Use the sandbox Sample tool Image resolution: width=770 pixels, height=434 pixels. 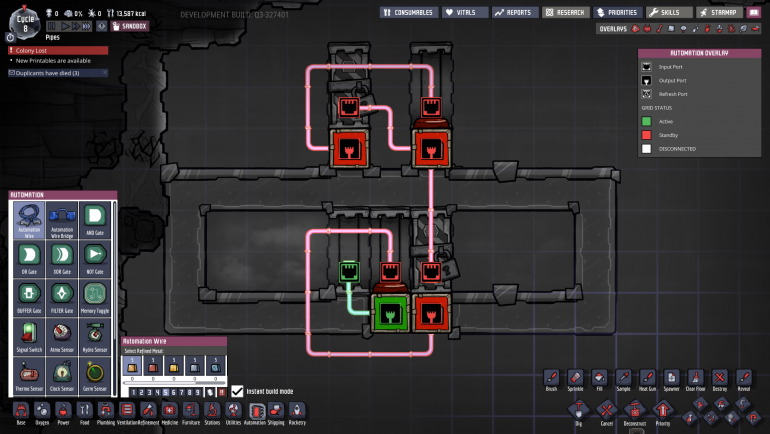pyautogui.click(x=623, y=380)
